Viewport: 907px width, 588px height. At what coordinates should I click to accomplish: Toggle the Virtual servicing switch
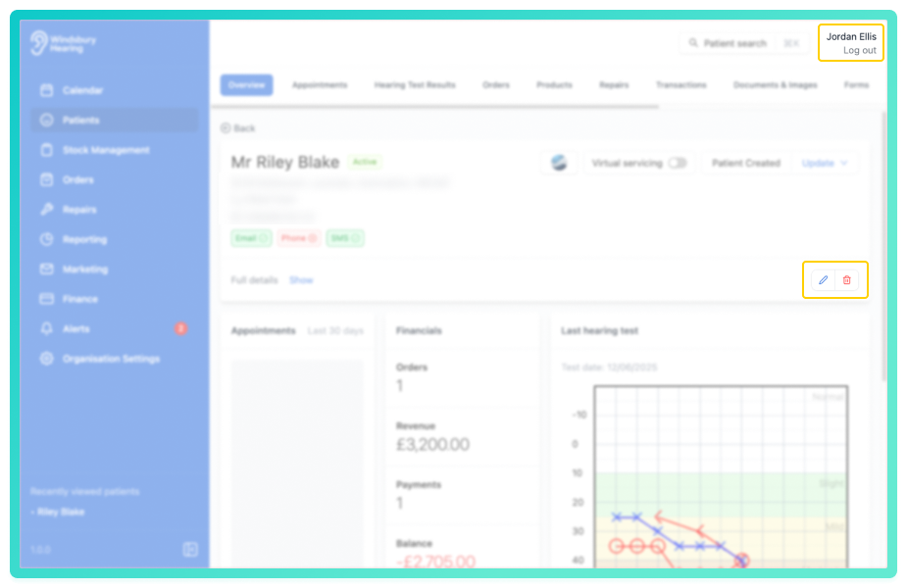[678, 163]
